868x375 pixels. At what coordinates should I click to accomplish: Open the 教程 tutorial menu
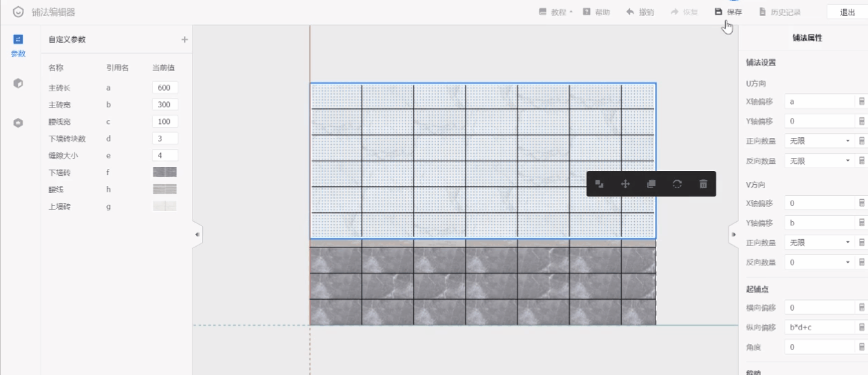point(556,12)
